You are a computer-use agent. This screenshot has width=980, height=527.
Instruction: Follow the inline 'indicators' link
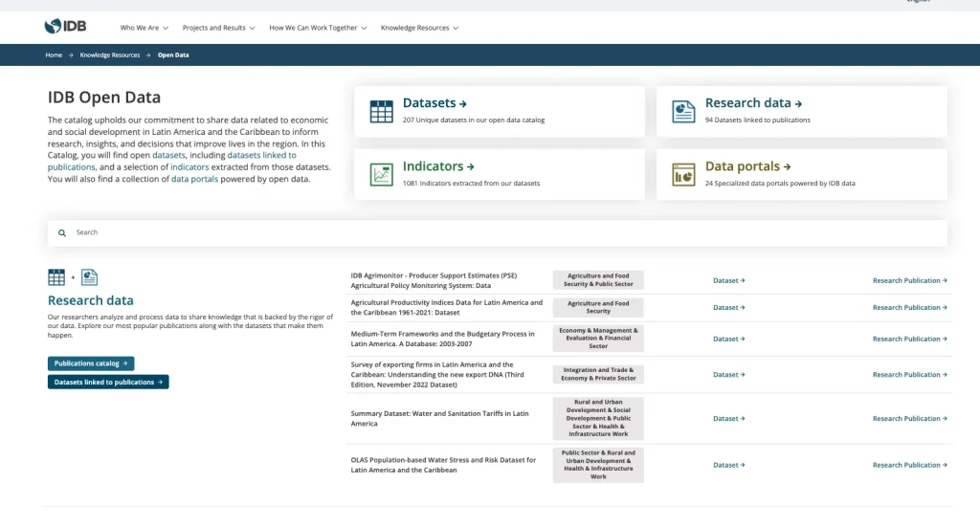click(189, 166)
